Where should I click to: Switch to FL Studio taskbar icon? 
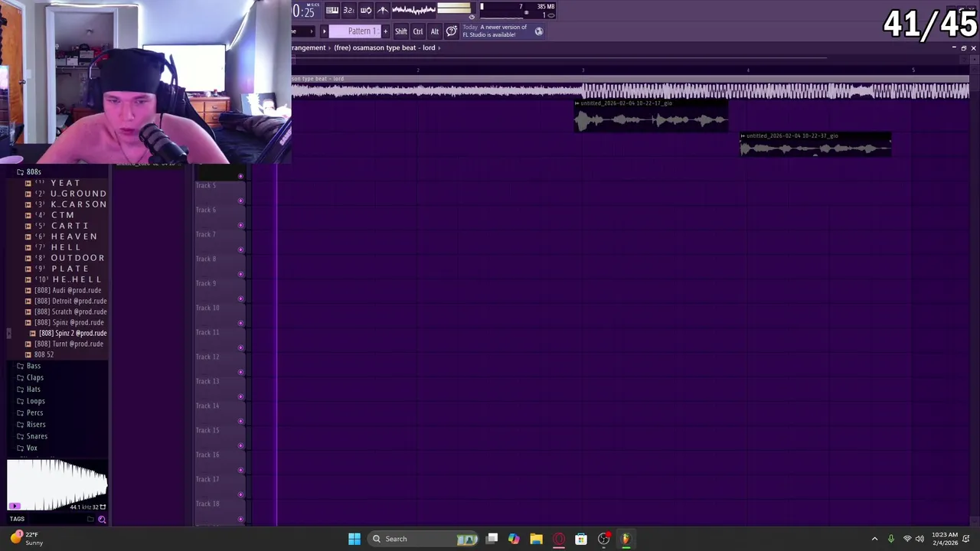(x=626, y=539)
